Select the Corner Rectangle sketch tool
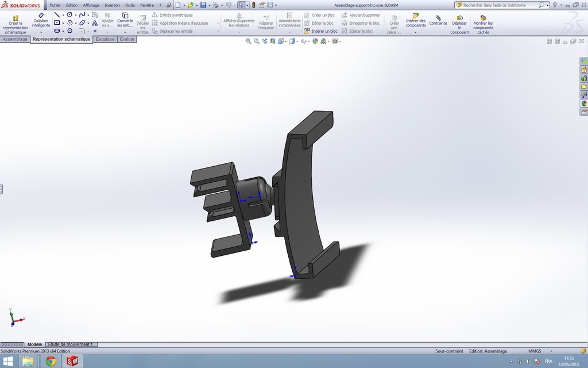 tap(57, 22)
